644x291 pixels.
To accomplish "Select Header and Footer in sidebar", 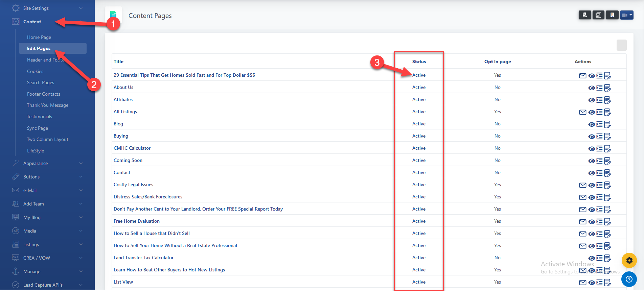I will [45, 60].
